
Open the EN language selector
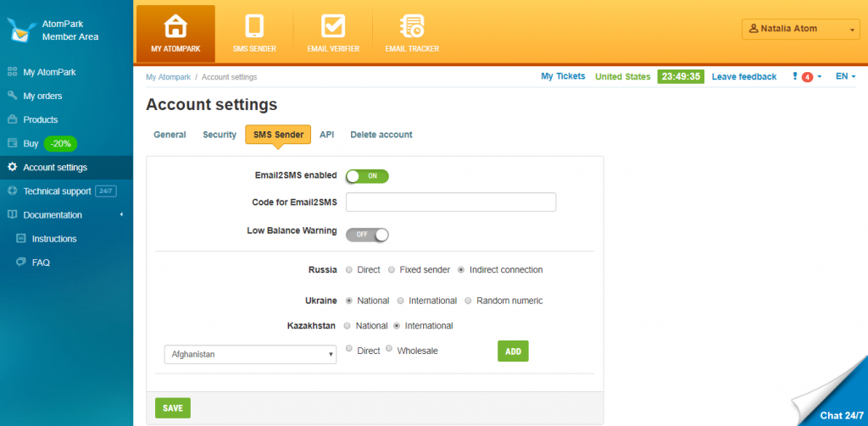[x=845, y=76]
